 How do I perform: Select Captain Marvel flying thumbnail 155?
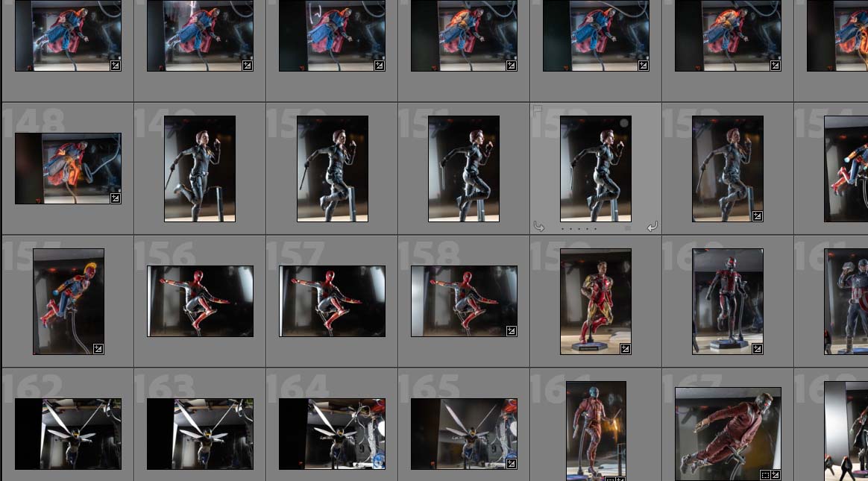69,301
